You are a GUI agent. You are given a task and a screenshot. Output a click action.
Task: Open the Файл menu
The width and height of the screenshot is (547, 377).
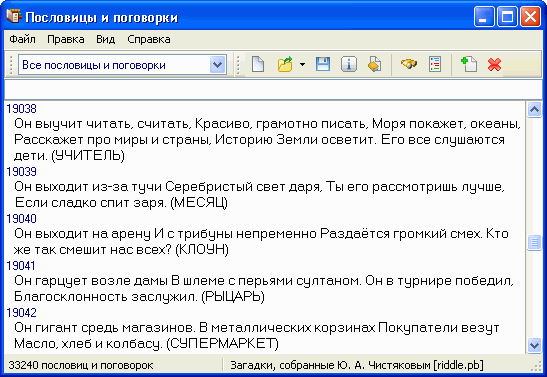click(x=22, y=39)
